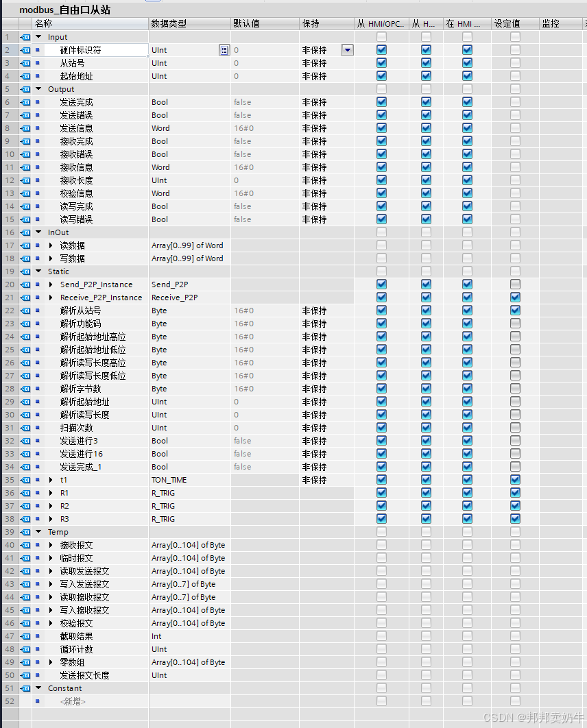587x728 pixels.
Task: Toggle 设定值 checkbox for Send_P2P_Instance
Action: [515, 284]
